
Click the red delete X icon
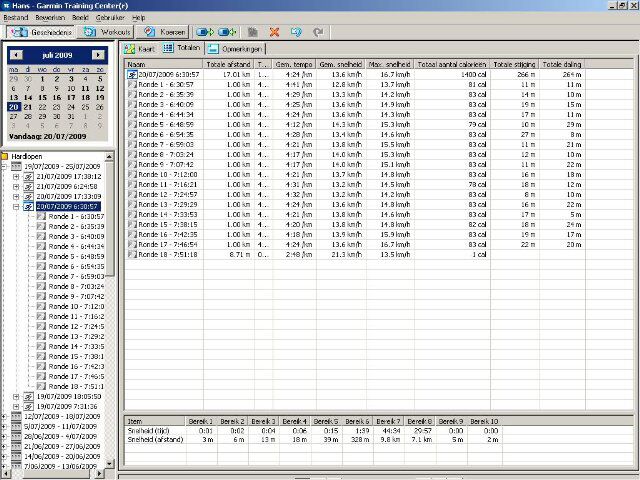click(x=274, y=32)
